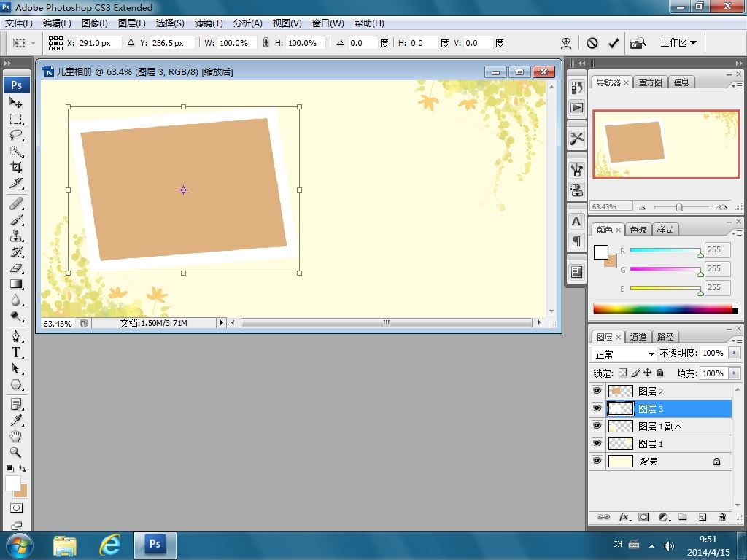Select the Notes tool
Screen dimensions: 747x560
[16, 404]
